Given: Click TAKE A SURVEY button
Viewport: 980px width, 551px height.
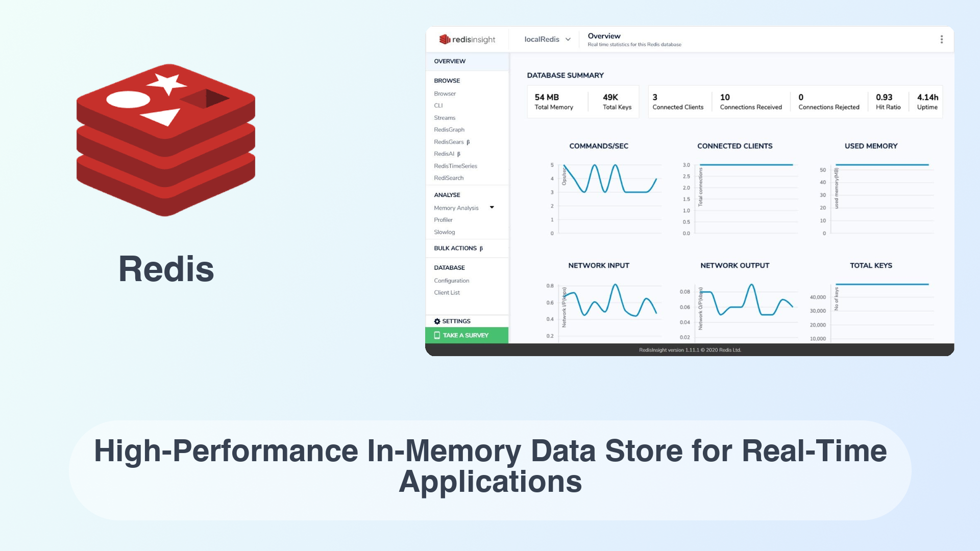Looking at the screenshot, I should (x=467, y=335).
